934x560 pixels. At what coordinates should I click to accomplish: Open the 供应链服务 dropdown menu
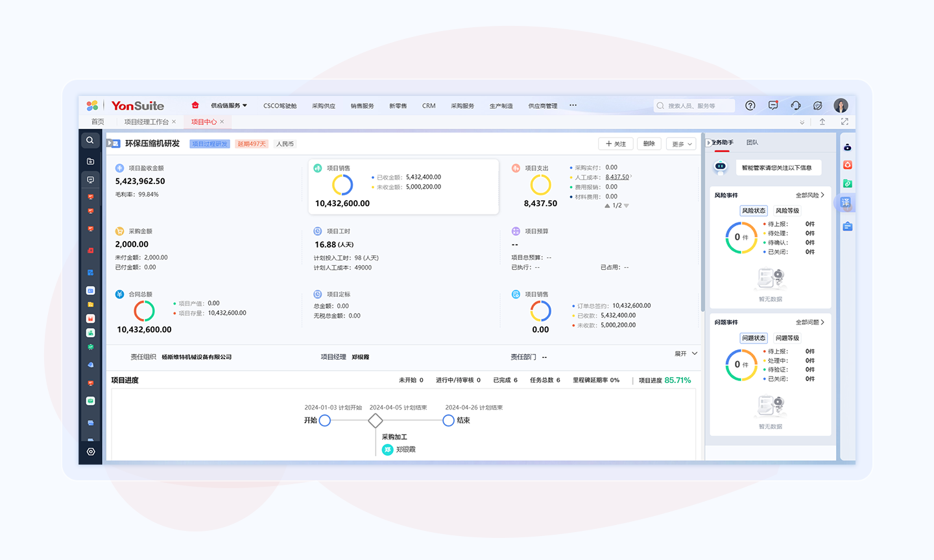(x=228, y=106)
